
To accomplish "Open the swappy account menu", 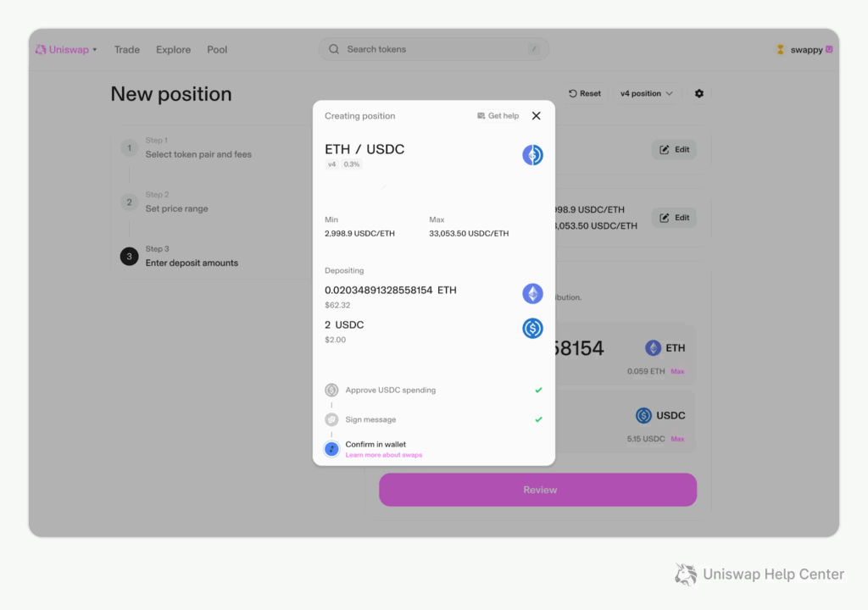I will pyautogui.click(x=805, y=50).
